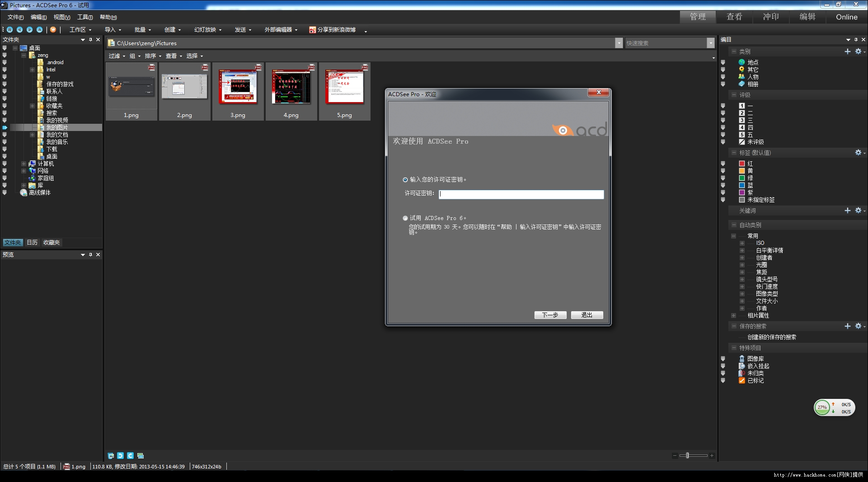Click rating 3 box in 评级 list

coord(741,120)
